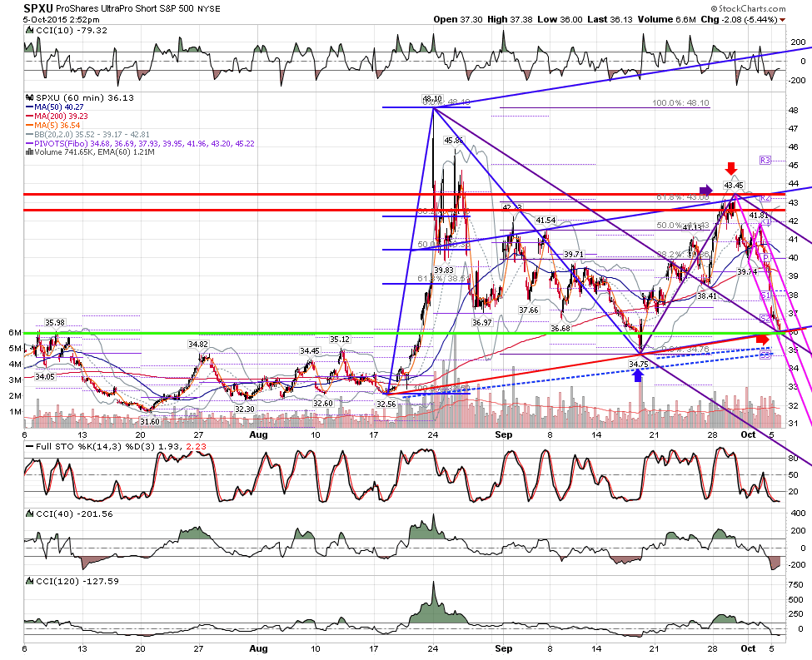This screenshot has height=660, width=812.
Task: Click the Low 36.00 value
Action: pos(560,20)
